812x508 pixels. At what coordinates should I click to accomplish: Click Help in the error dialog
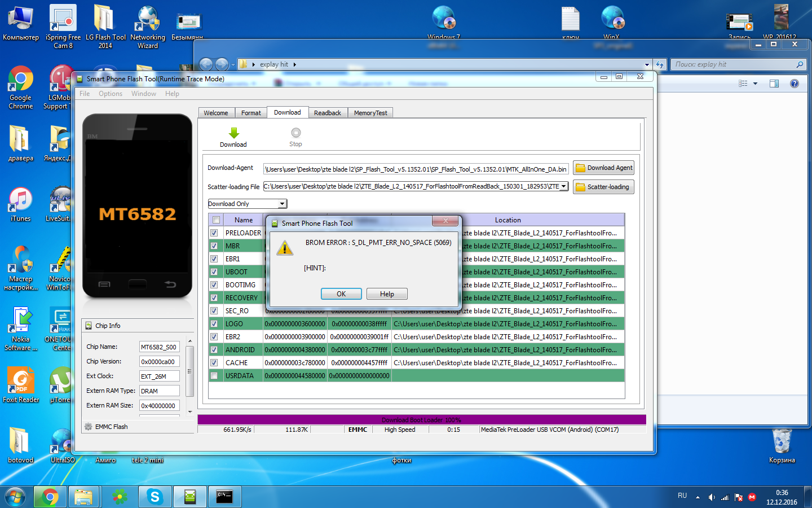(x=387, y=294)
